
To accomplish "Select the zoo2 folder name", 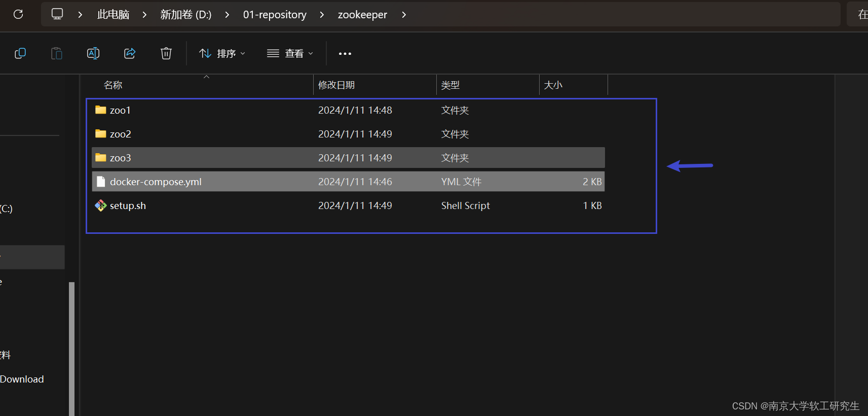I will click(121, 134).
